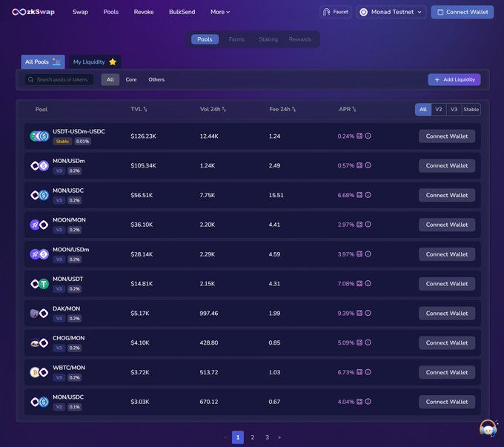Open the Pools nav item in the header
The width and height of the screenshot is (504, 447).
111,12
